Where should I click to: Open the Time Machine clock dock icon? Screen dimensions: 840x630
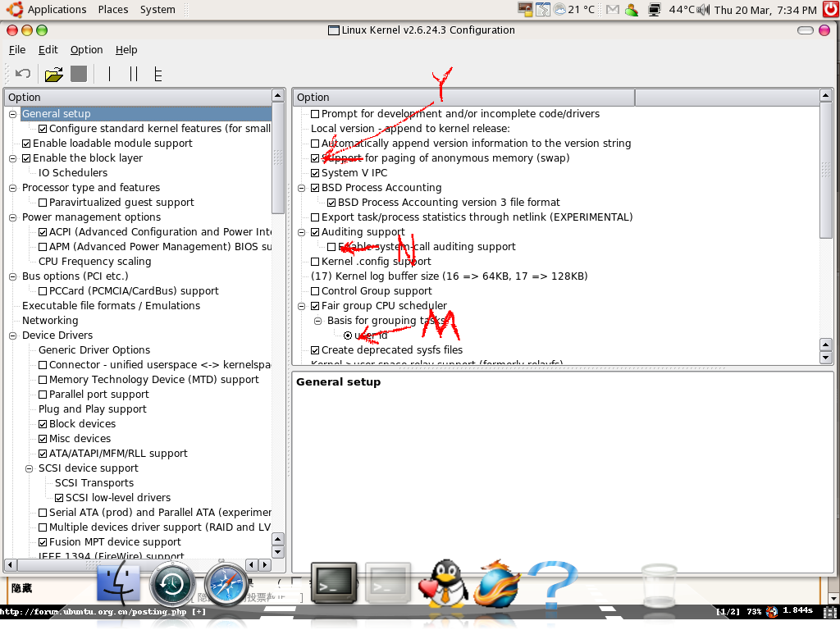click(x=172, y=584)
